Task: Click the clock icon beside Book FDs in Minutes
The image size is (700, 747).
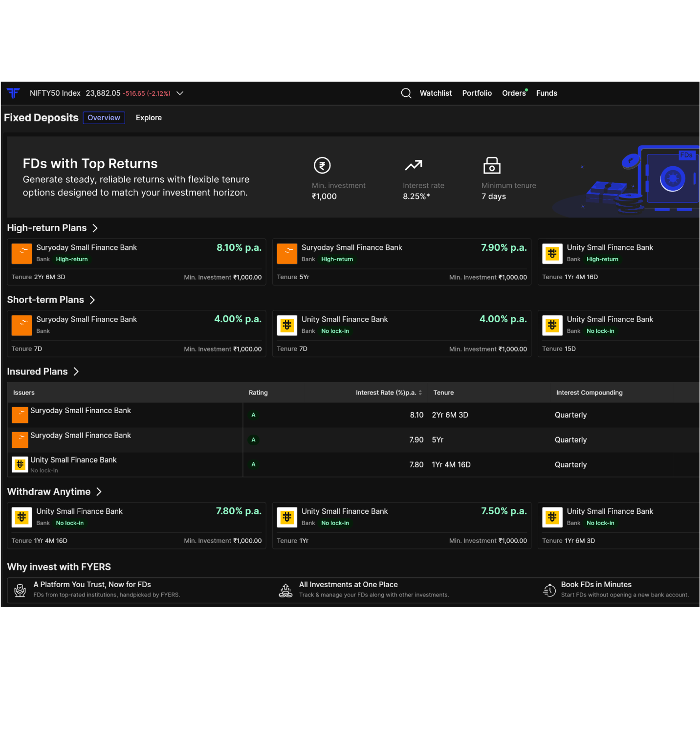Action: click(x=549, y=590)
